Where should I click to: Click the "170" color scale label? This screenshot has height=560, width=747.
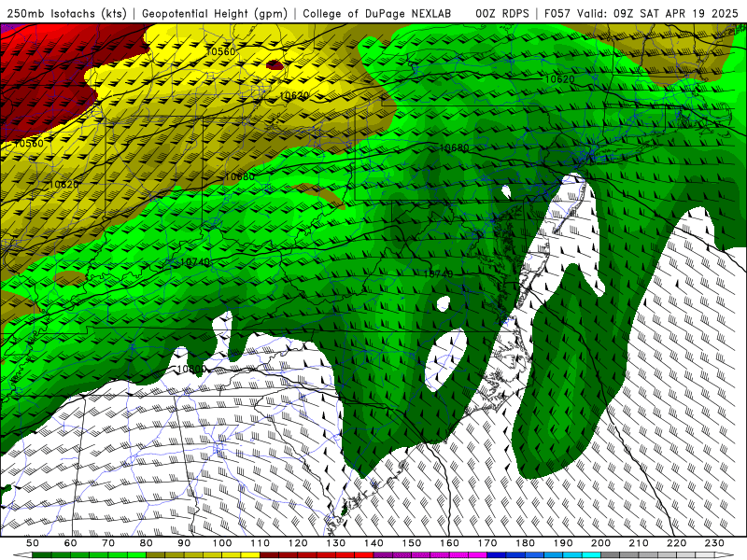tap(487, 543)
